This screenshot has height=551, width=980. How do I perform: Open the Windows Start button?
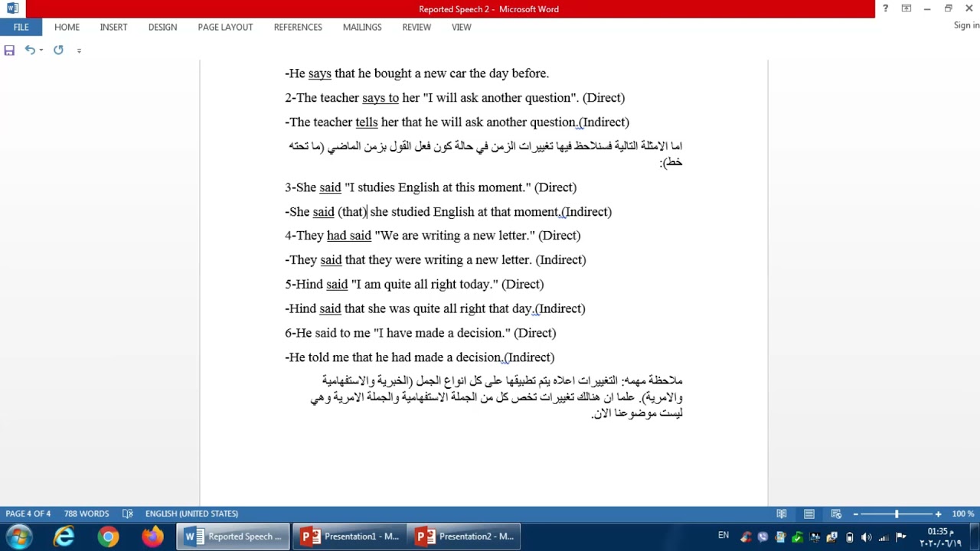[x=18, y=536]
